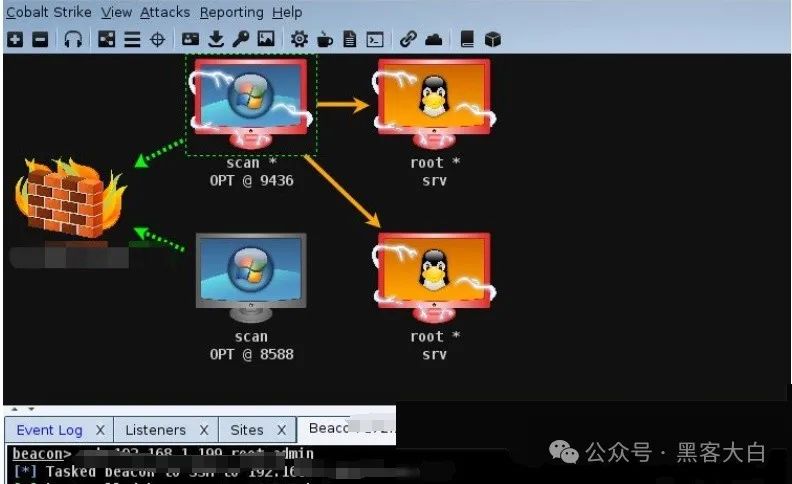Open Screenshots picture icon

click(x=266, y=39)
